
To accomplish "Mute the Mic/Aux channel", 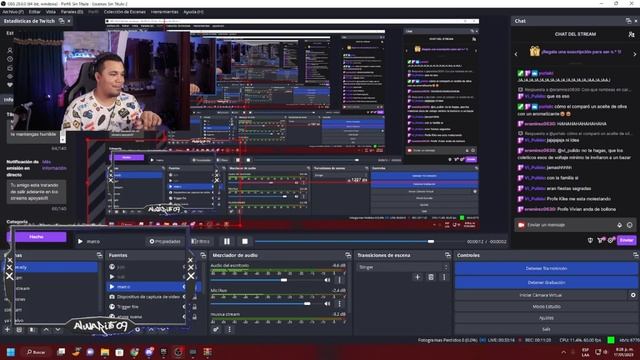I will coord(327,304).
